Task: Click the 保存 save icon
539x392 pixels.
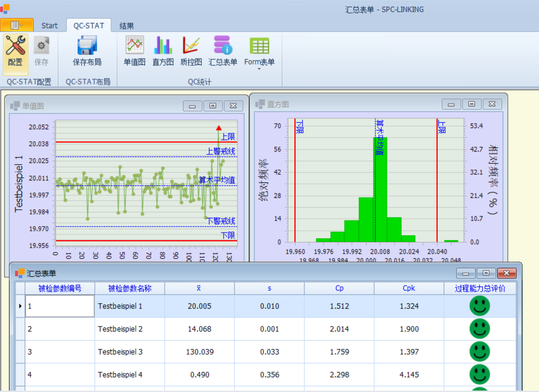Action: click(41, 51)
